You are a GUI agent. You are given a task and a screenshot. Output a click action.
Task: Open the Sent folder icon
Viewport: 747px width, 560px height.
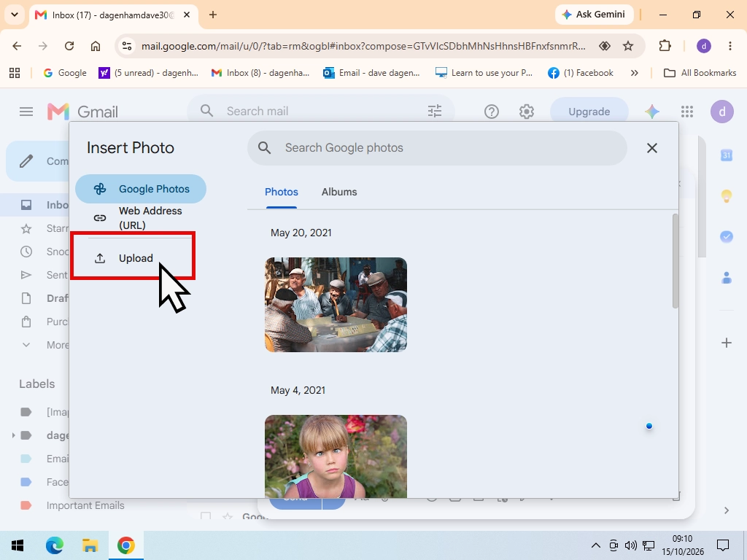pyautogui.click(x=26, y=275)
